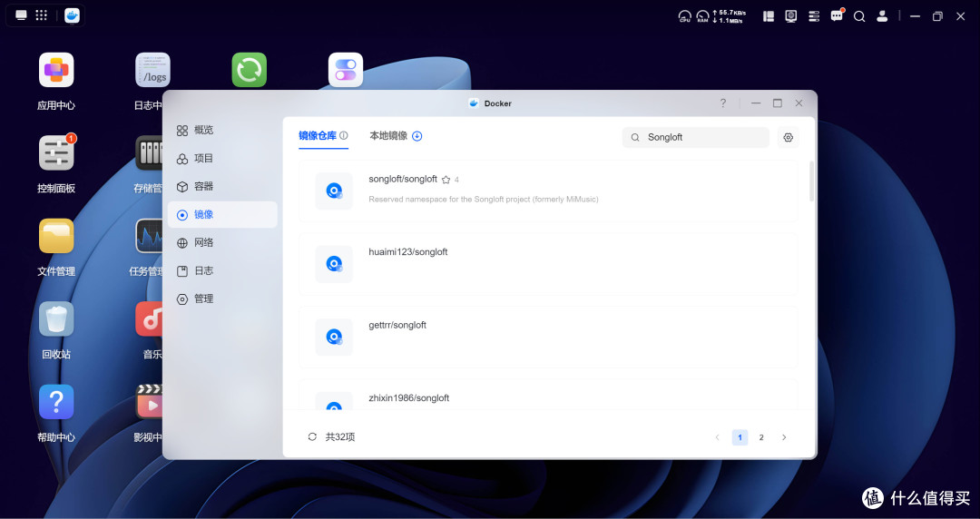Open the Docker registry settings gear
The image size is (980, 519).
[x=789, y=138]
